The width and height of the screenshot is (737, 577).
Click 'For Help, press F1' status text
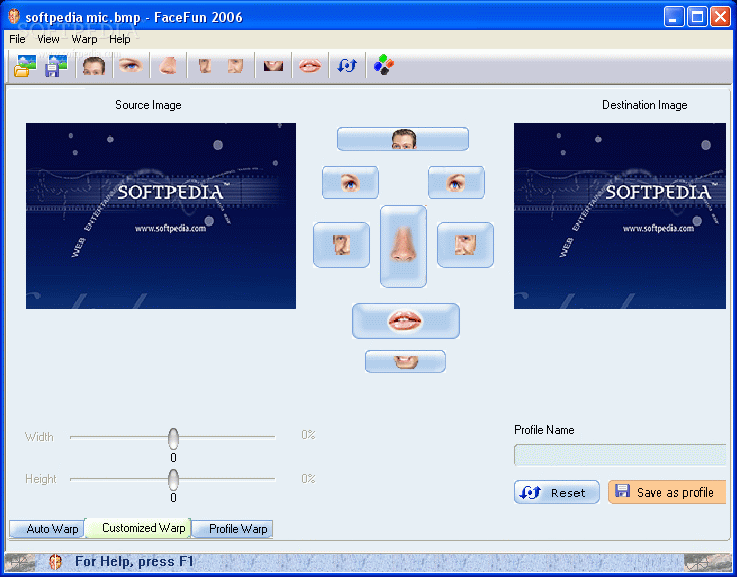click(134, 562)
